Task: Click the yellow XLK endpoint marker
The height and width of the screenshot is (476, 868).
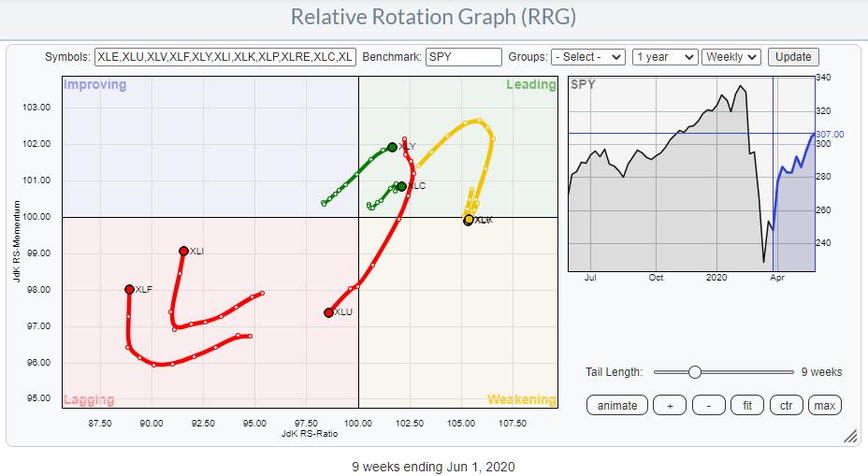Action: pyautogui.click(x=469, y=220)
